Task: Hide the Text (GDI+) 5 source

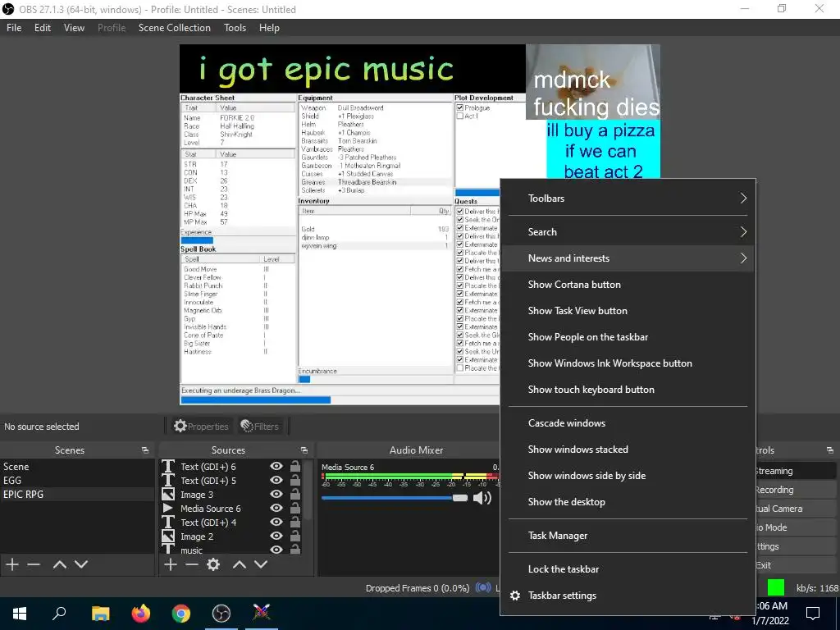Action: [276, 480]
